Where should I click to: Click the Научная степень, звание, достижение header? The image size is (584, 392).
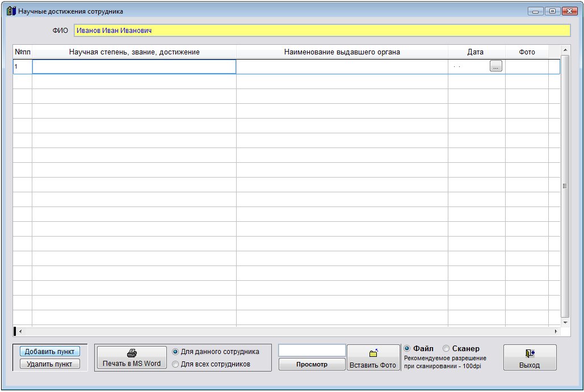tap(134, 52)
